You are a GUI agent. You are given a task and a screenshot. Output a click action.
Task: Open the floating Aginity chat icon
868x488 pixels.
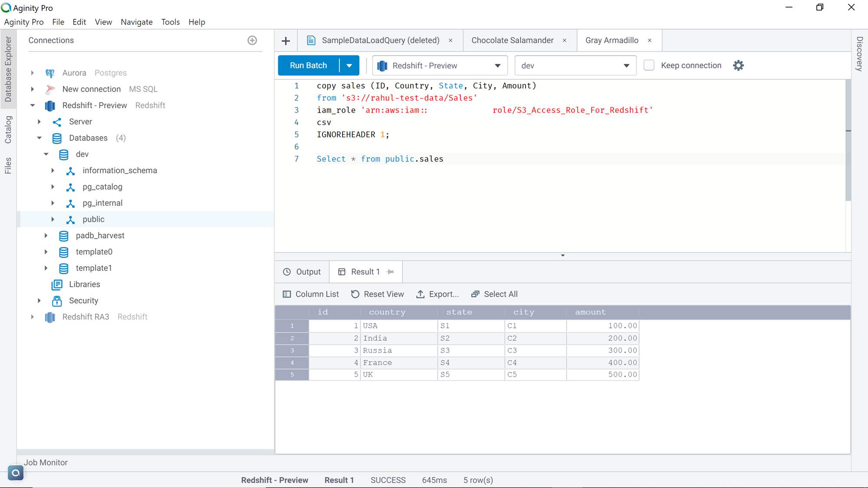(16, 473)
